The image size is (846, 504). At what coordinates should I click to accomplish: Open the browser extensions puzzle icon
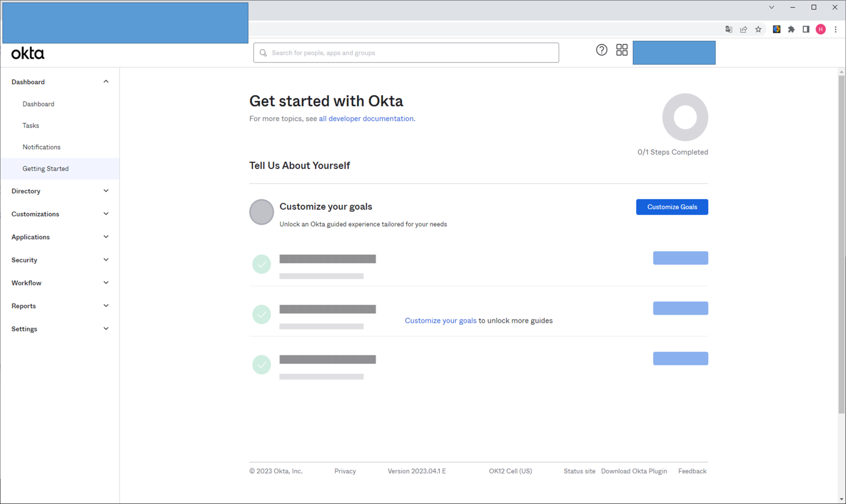pos(791,29)
